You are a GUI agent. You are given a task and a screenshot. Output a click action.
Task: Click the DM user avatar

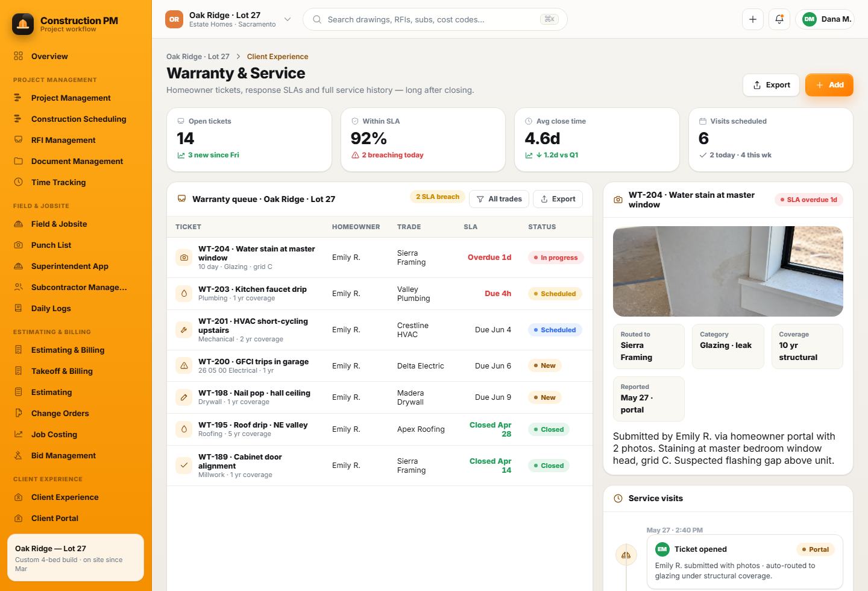coord(810,19)
